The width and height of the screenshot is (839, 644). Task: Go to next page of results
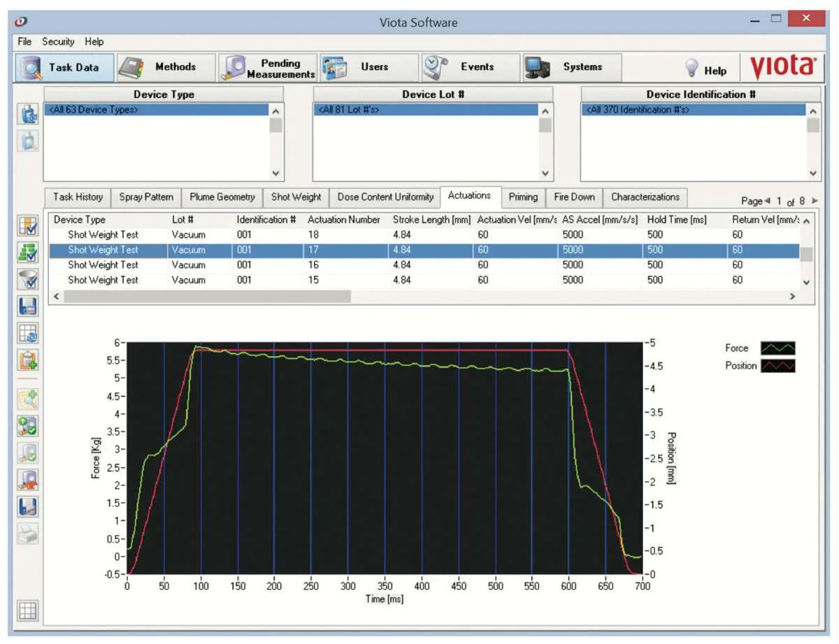coord(814,201)
